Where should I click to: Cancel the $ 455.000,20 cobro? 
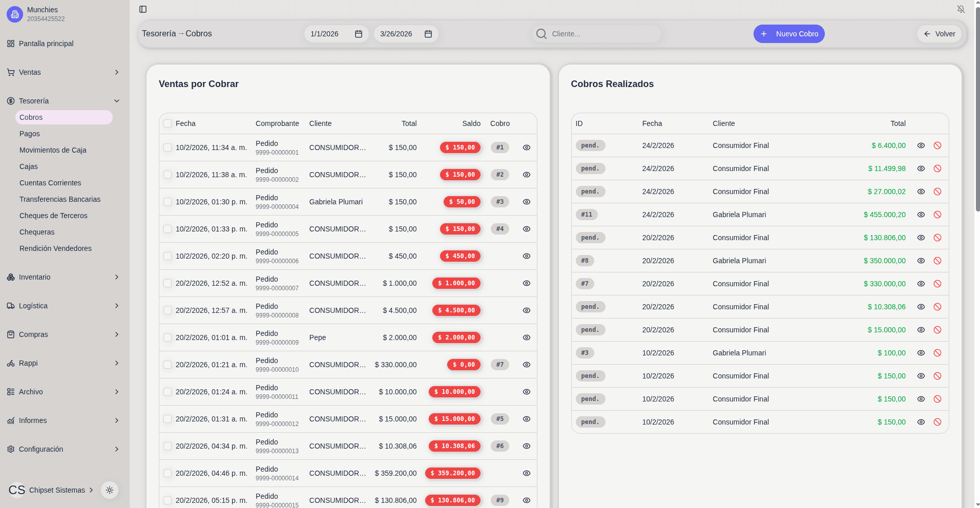pos(937,215)
